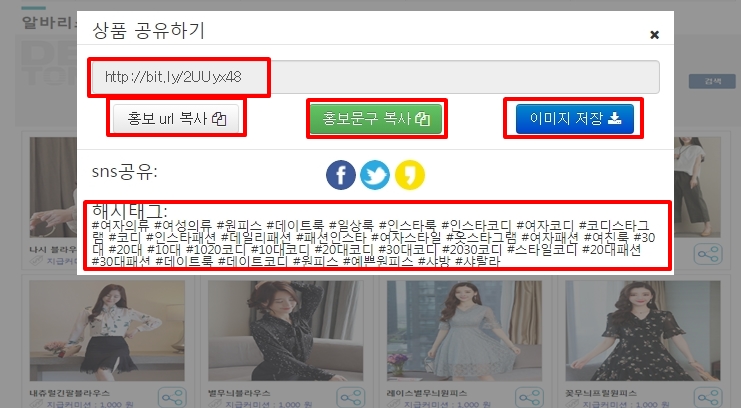Click the share icon on the top-right product card
The height and width of the screenshot is (408, 741).
[x=708, y=254]
